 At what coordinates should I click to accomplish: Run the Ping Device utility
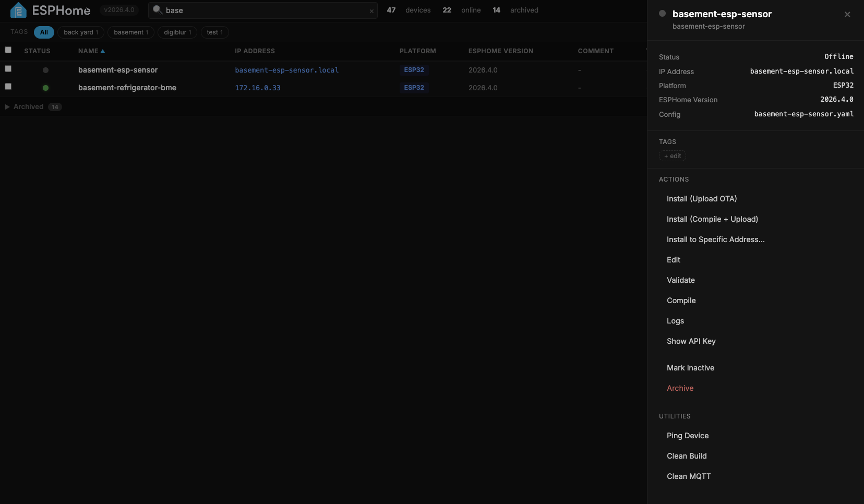pos(688,436)
